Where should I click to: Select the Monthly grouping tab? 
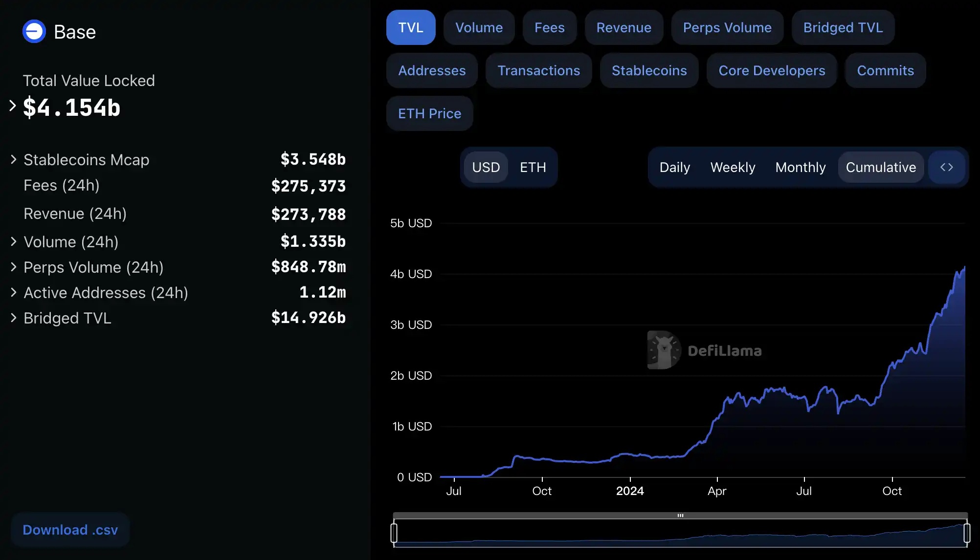[800, 167]
